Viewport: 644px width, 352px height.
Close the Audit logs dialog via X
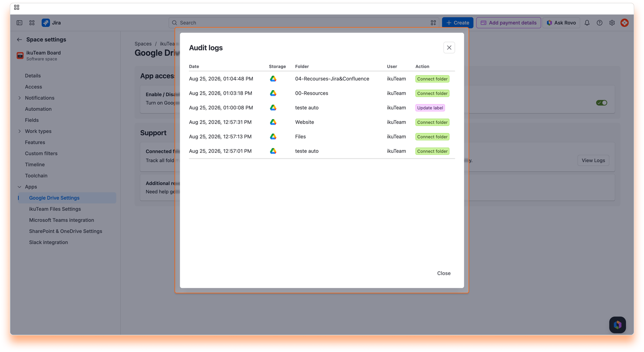pos(449,48)
